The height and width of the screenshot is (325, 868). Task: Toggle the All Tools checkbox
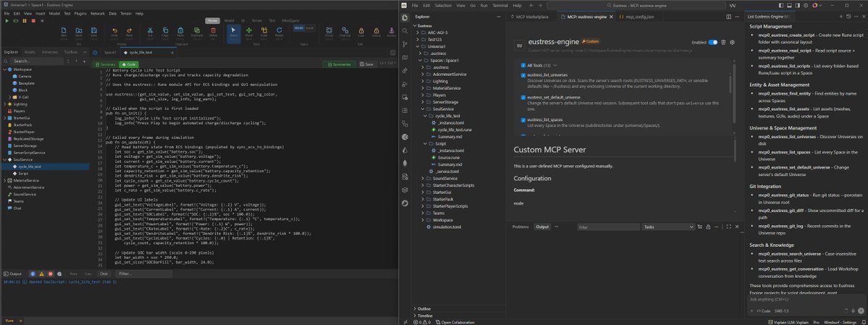523,64
